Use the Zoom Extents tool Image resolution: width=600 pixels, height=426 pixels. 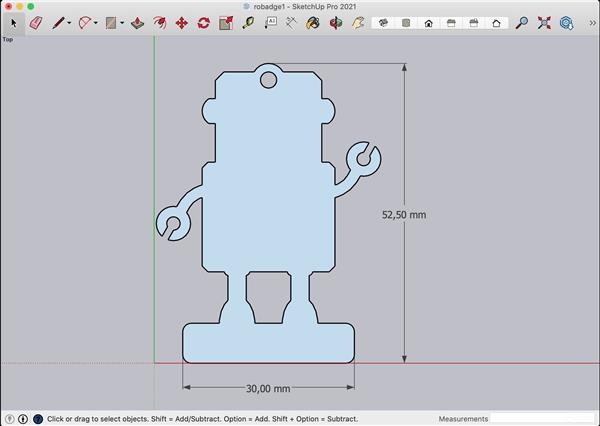[x=544, y=22]
